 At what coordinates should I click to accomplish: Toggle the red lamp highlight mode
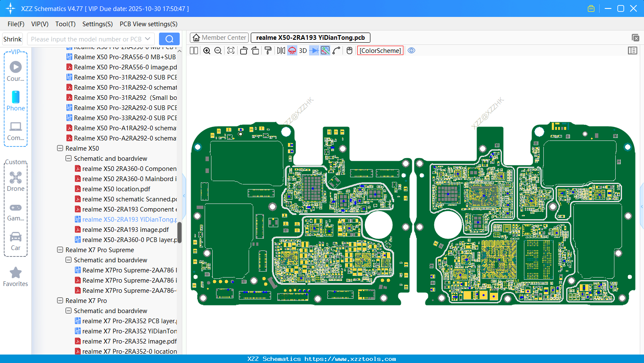(x=292, y=51)
